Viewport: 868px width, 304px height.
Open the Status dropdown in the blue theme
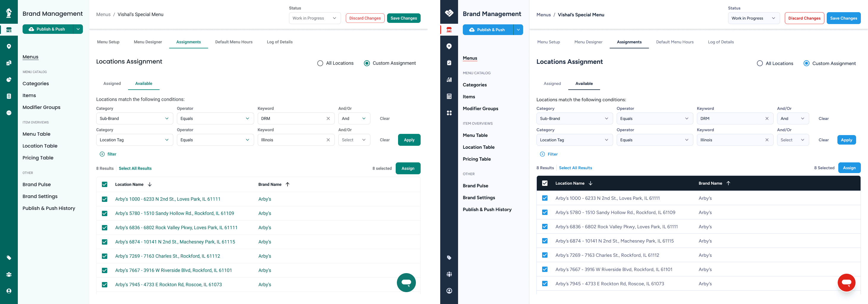click(754, 18)
